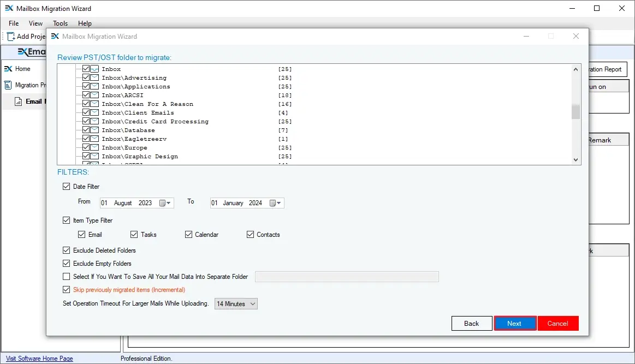Screen dimensions: 635x364
Task: Uncheck the Date Filter checkbox
Action: click(x=67, y=187)
